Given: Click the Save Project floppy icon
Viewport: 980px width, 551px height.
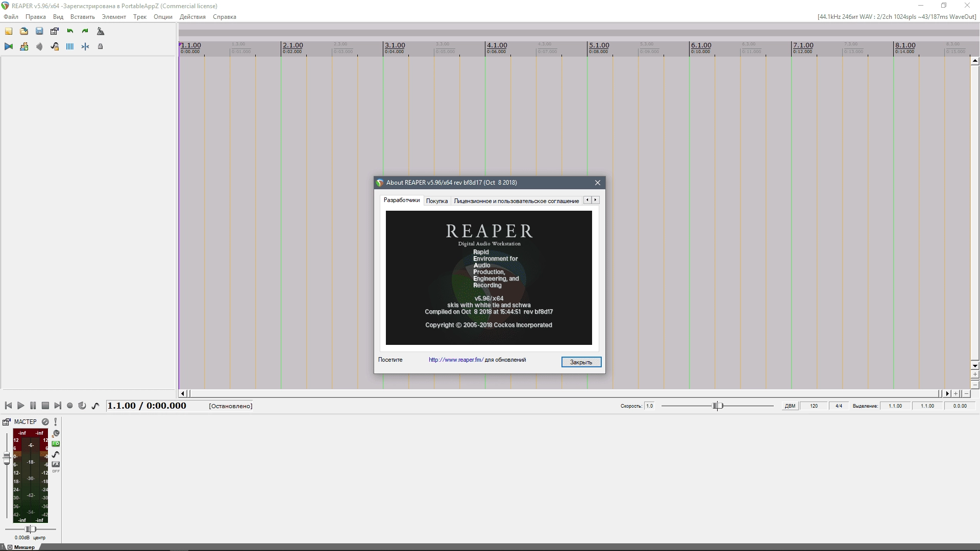Looking at the screenshot, I should click(39, 31).
